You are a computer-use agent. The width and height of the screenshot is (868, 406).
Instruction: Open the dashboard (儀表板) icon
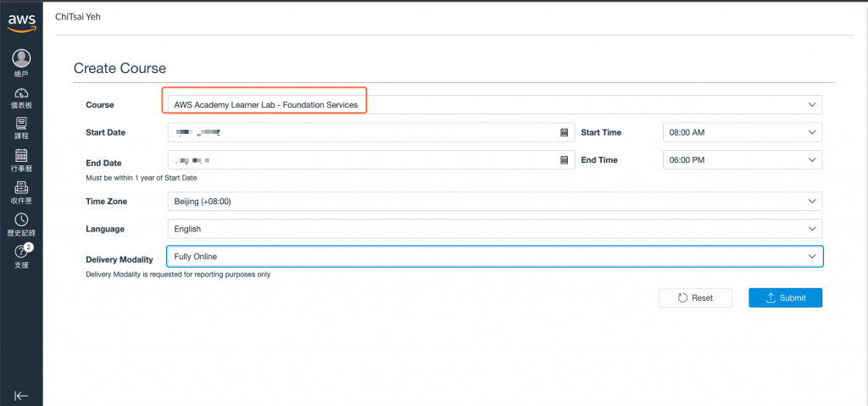[x=21, y=97]
